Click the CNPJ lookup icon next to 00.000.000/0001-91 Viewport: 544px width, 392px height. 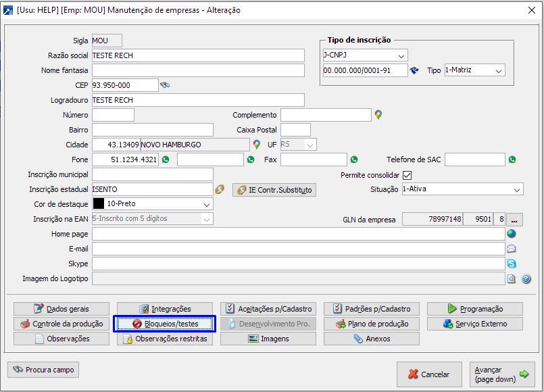point(415,70)
